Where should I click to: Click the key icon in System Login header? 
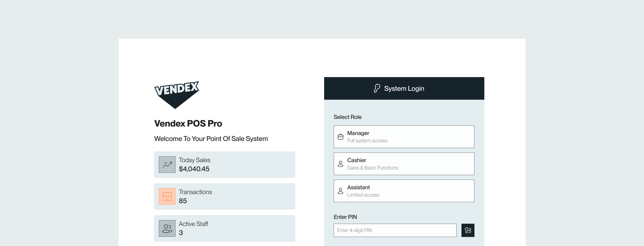pyautogui.click(x=377, y=88)
